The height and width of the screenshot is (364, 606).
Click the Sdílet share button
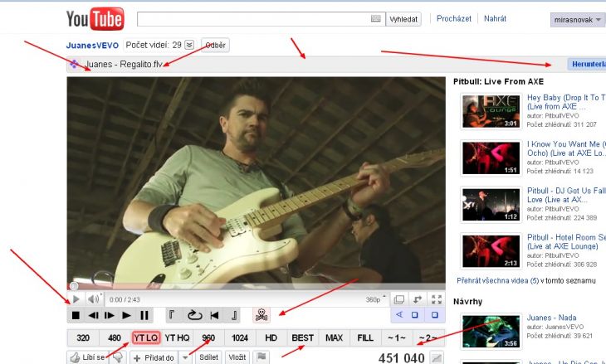click(208, 357)
